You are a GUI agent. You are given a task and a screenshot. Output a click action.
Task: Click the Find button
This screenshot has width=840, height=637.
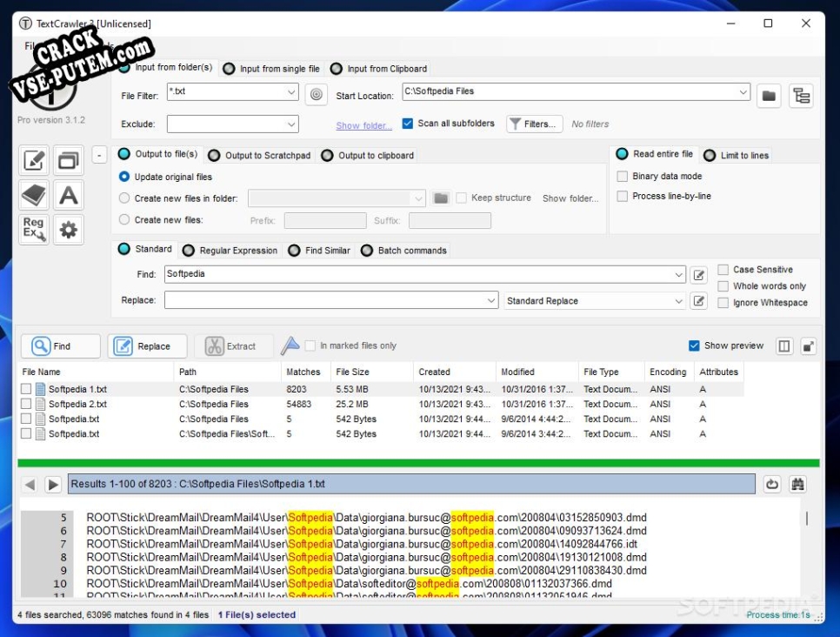pos(61,345)
